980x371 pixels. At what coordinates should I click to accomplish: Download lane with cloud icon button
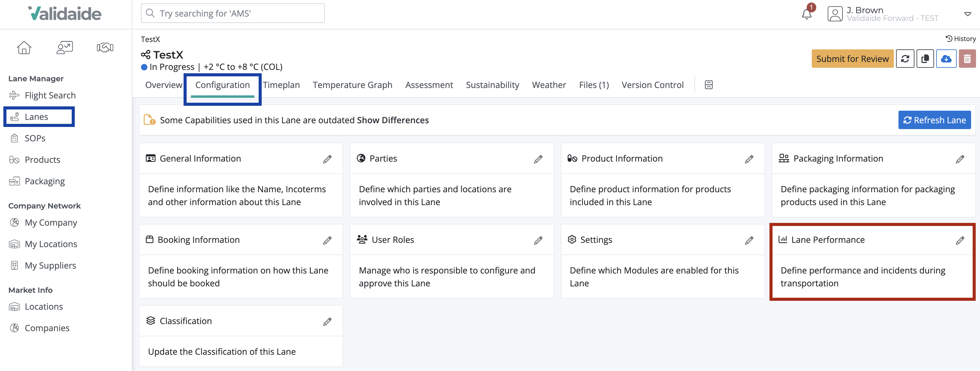[946, 59]
